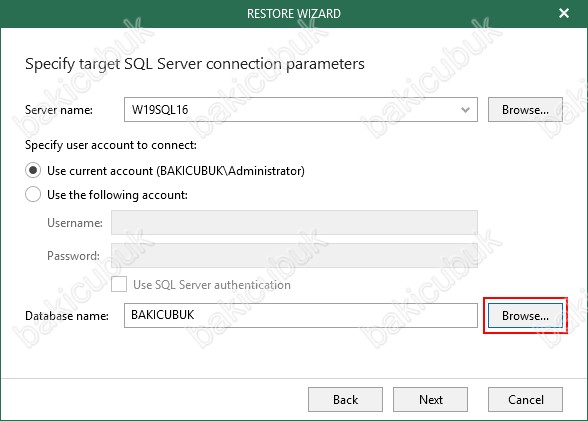This screenshot has width=588, height=421.
Task: Proceed with the Next button
Action: click(430, 400)
